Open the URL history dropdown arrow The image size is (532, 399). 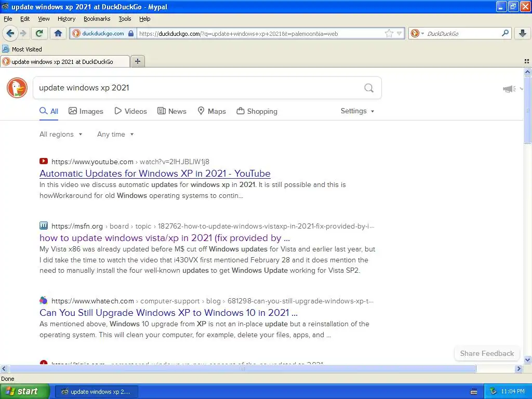(399, 33)
